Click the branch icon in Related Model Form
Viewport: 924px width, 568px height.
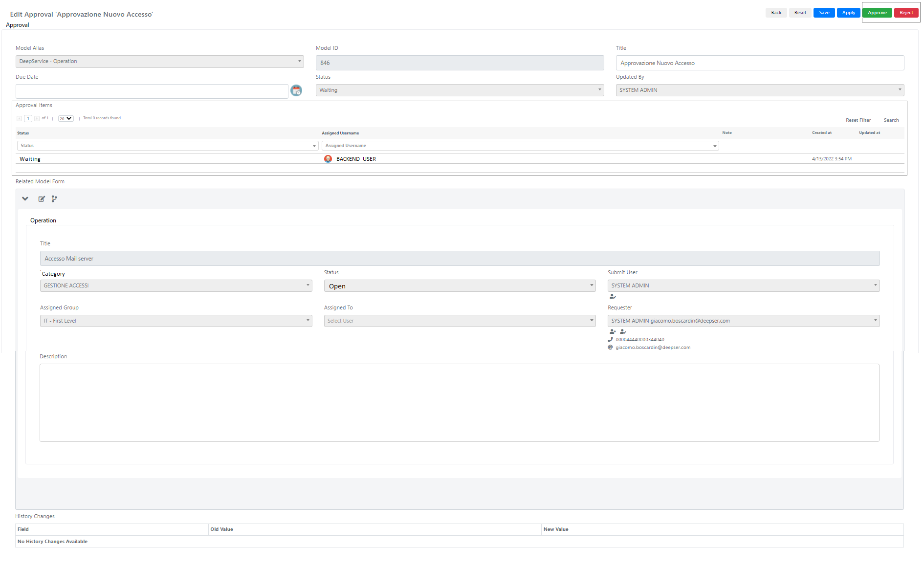point(54,199)
